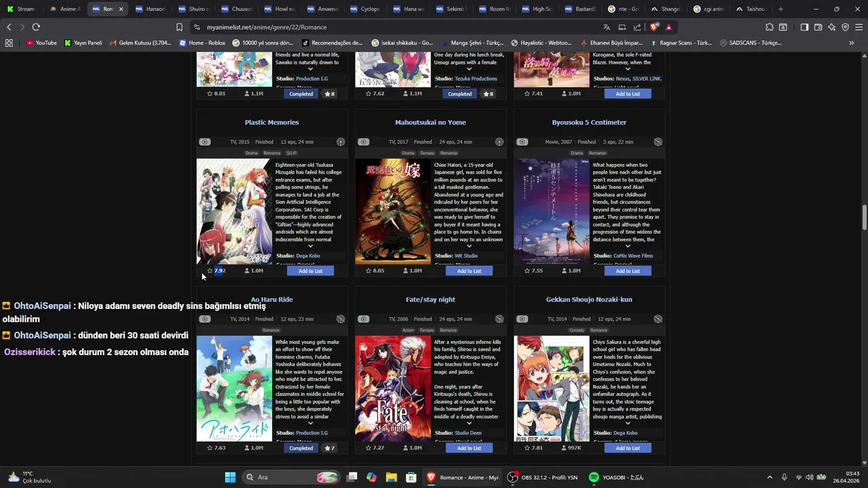868x488 pixels.
Task: Play Ao Haru Ride video preview icon
Action: (205, 319)
